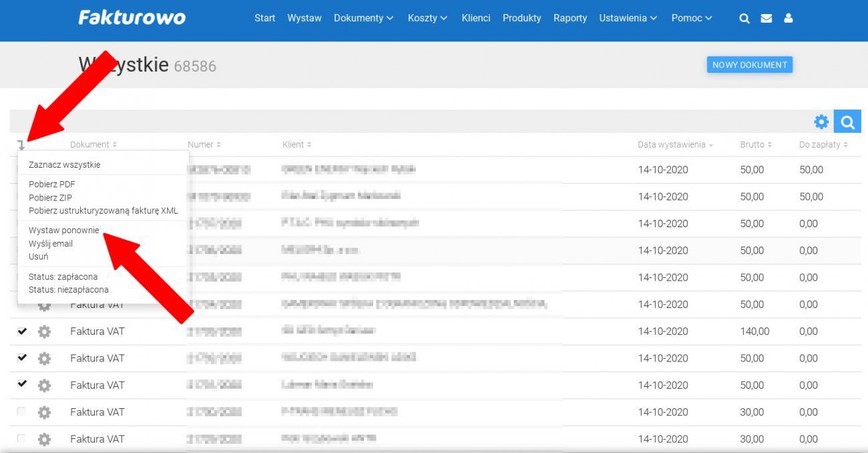Click the Fakturowo logo
The image size is (868, 453).
(132, 17)
